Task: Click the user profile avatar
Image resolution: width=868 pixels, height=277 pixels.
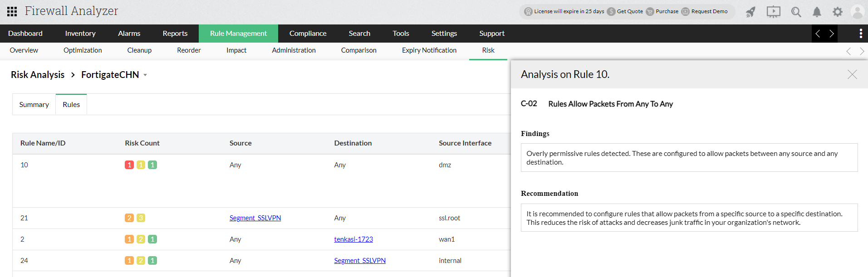Action: [x=857, y=12]
